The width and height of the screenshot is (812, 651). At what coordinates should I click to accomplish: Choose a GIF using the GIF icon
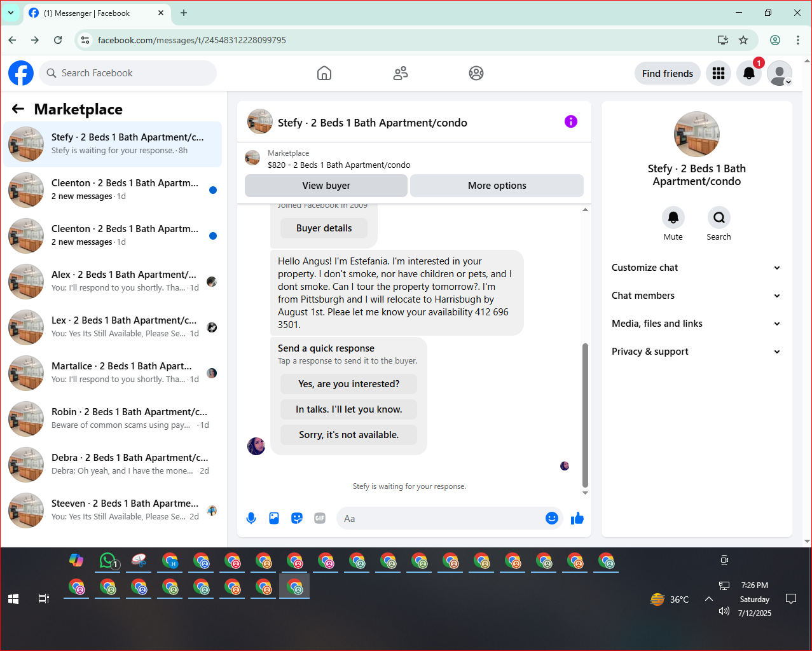click(320, 518)
